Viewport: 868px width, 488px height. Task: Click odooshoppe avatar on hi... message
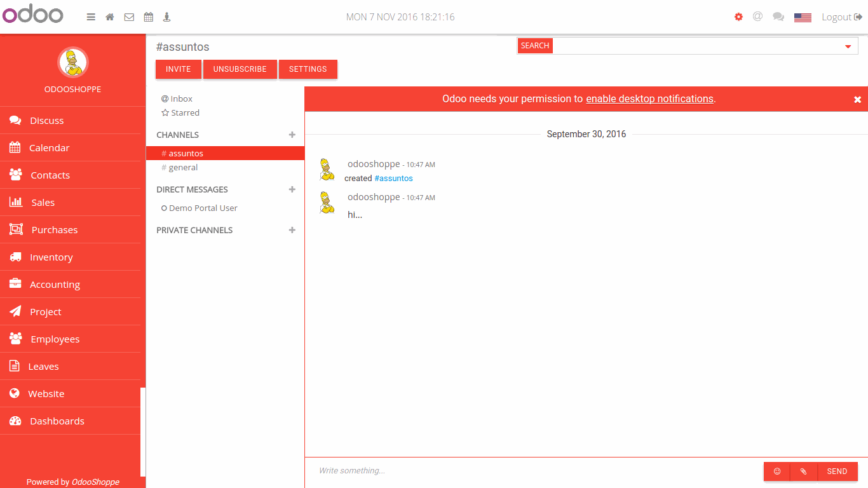click(x=327, y=203)
